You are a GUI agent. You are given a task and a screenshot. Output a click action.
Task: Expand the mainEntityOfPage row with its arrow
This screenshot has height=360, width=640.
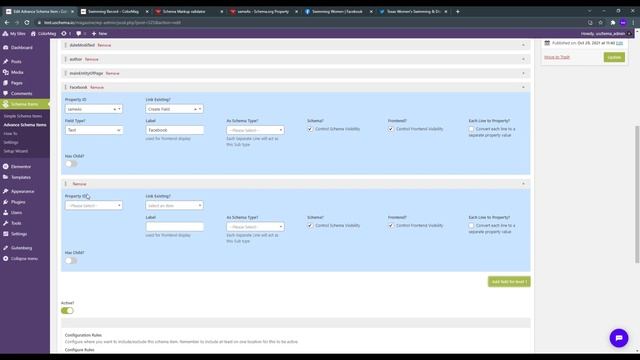click(523, 73)
